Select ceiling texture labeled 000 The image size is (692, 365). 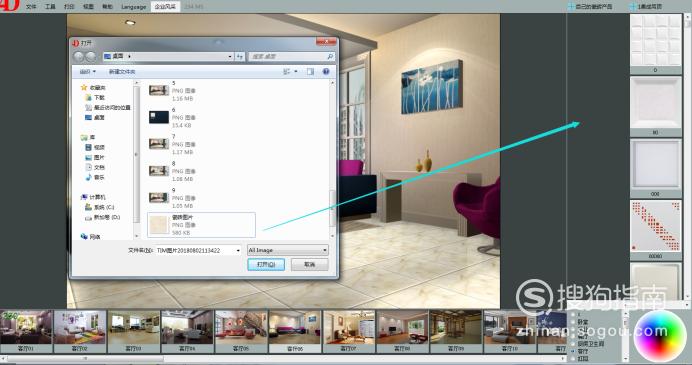(x=655, y=165)
